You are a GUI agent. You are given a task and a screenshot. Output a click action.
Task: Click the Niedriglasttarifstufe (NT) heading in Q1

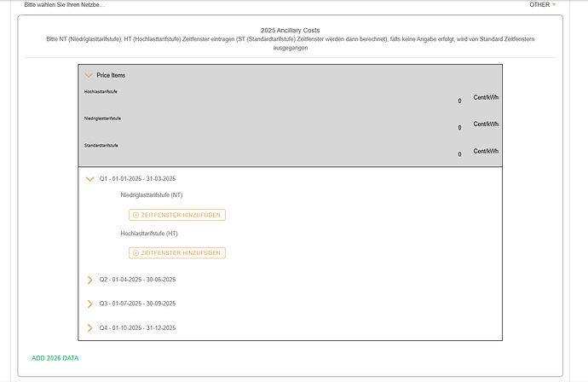tap(152, 195)
